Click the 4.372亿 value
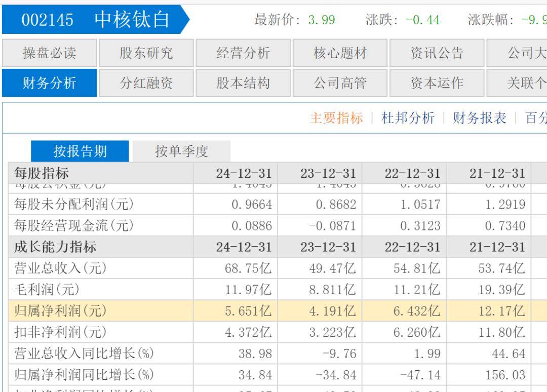 (248, 332)
